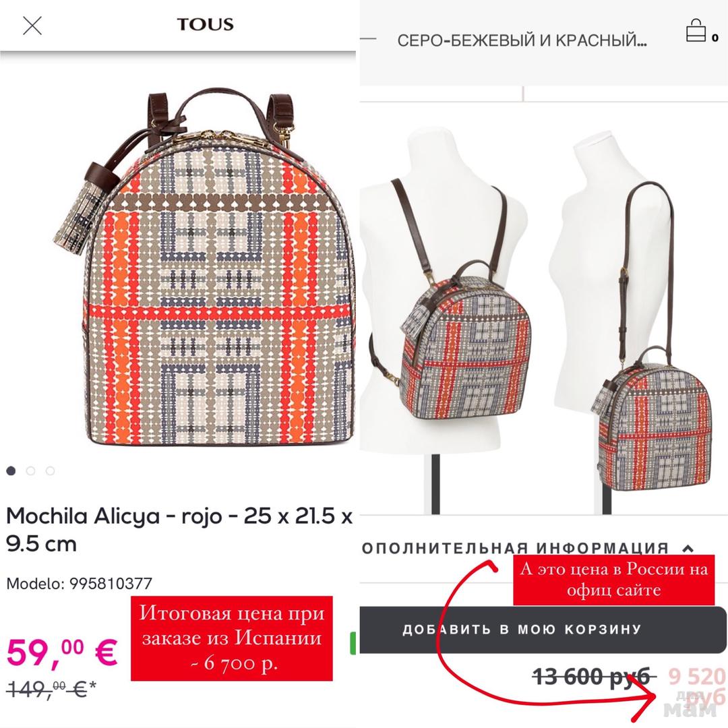The height and width of the screenshot is (728, 728).
Task: Tap the crossed-out 13 600 руб price
Action: tap(594, 677)
